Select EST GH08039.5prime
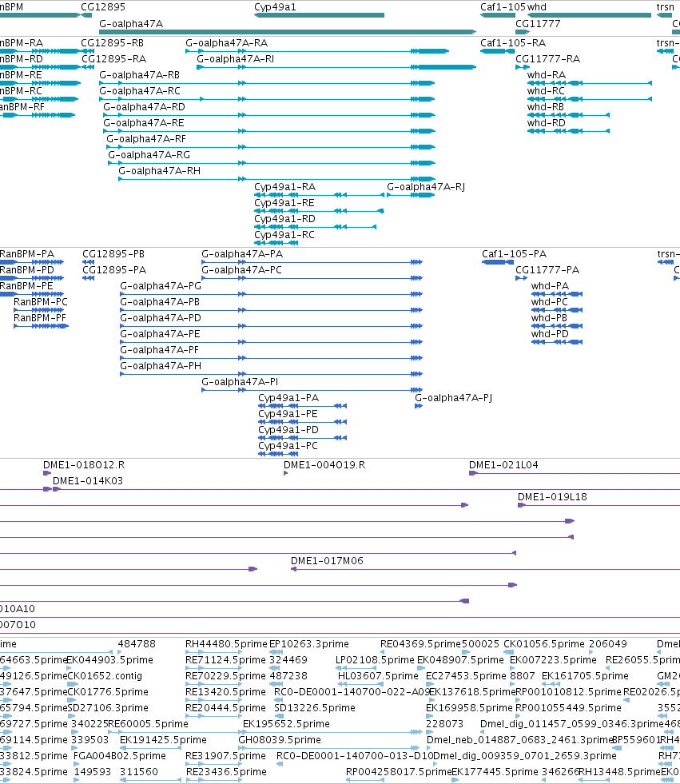Viewport: 680px width, 784px height. pos(280,740)
